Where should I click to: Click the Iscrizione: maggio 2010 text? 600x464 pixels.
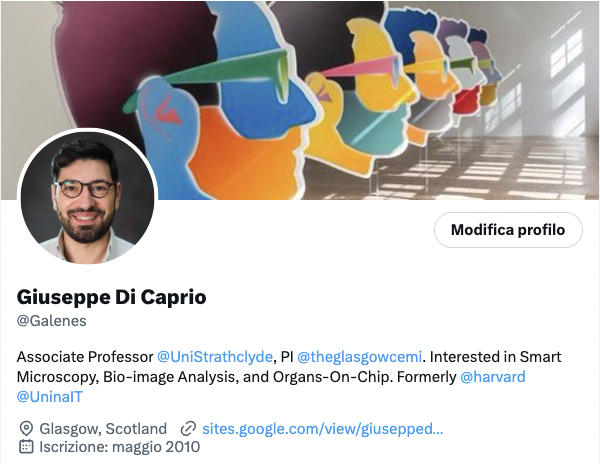(119, 447)
